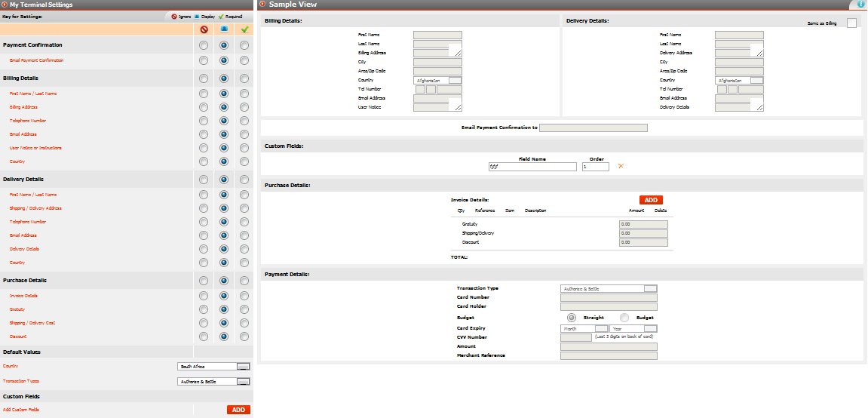The height and width of the screenshot is (418, 868).
Task: Click the Invoice Details setting label
Action: (x=23, y=296)
